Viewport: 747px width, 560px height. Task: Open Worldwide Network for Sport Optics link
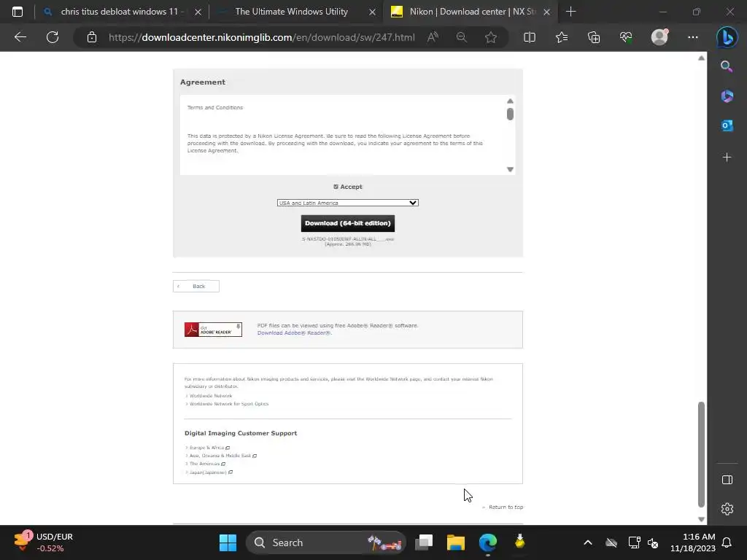pos(229,404)
